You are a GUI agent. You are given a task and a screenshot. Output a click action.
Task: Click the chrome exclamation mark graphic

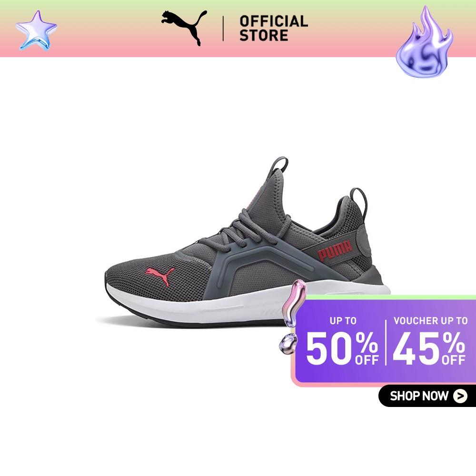click(291, 317)
